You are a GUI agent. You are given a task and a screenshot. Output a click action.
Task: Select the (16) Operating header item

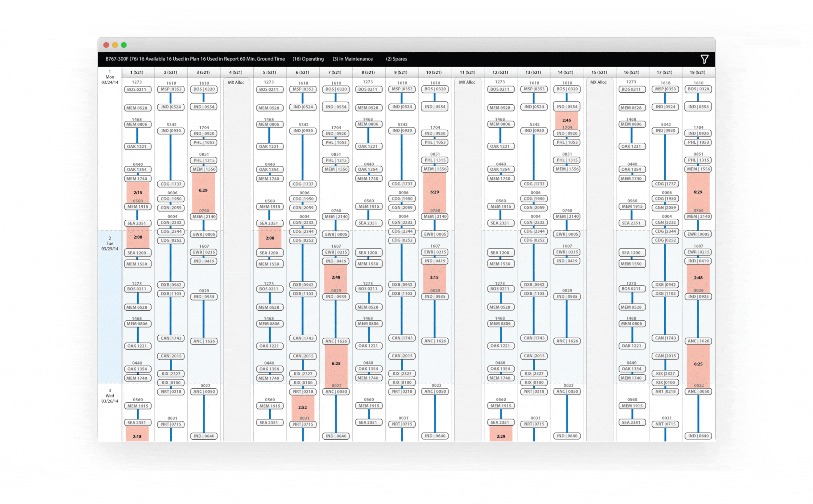point(308,59)
